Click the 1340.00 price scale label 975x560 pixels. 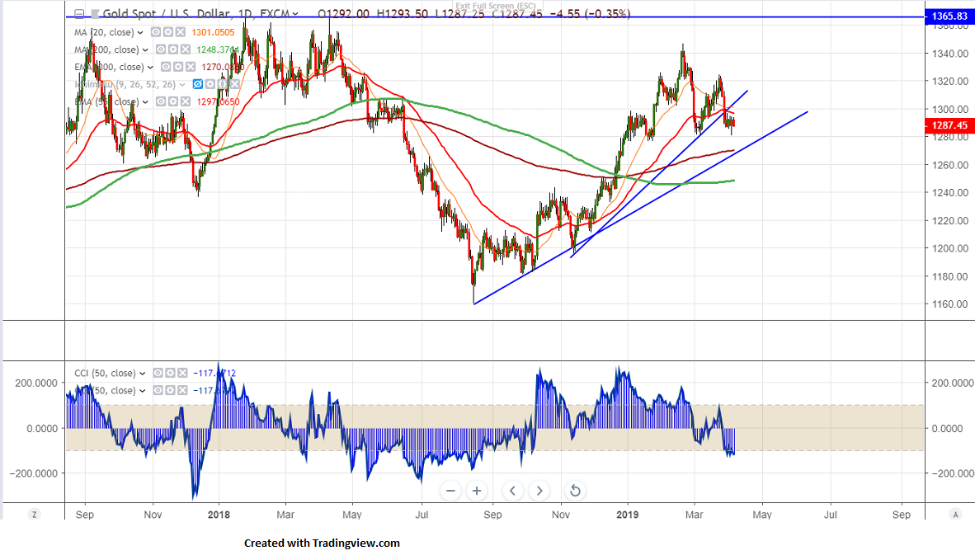pos(949,54)
